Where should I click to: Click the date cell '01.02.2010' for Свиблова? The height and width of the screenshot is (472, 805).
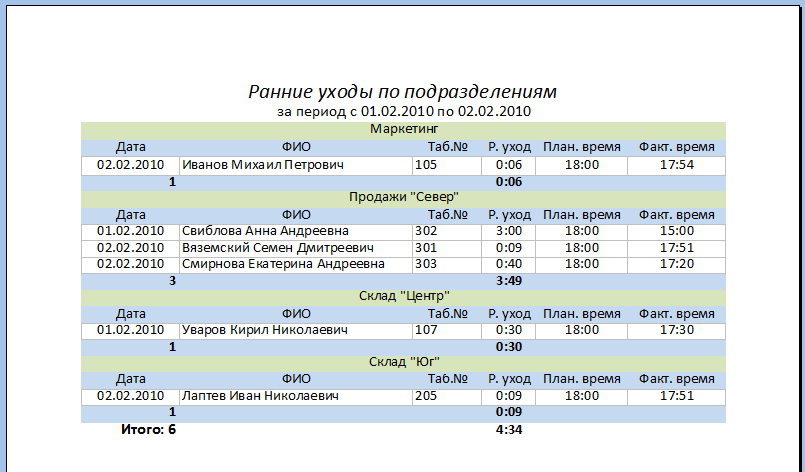(130, 232)
